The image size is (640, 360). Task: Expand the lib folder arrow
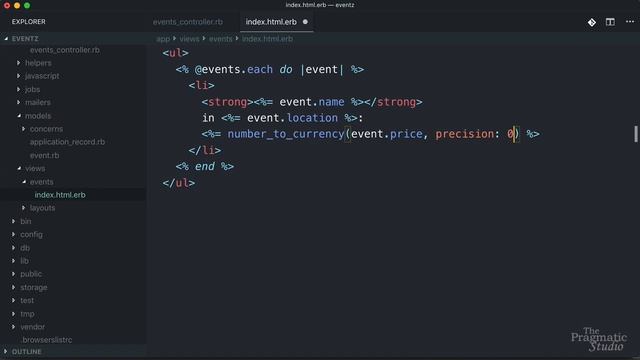tap(13, 261)
